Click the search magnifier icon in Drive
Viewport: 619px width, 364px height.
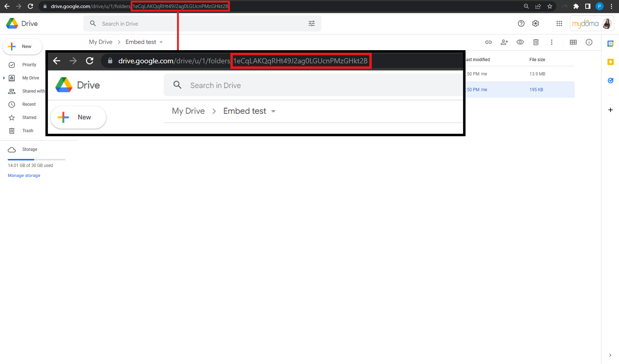point(93,23)
